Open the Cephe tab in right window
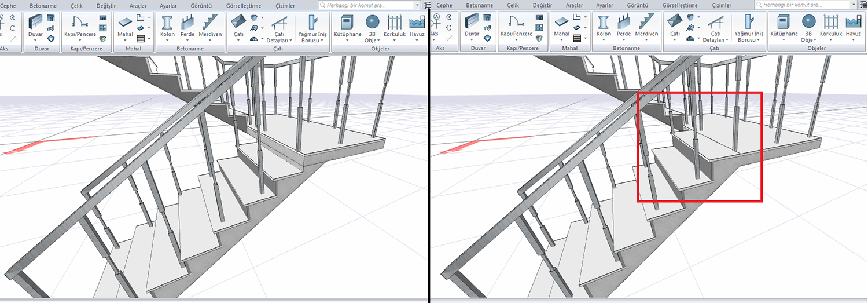Screen dimensions: 868x303 coord(444,5)
